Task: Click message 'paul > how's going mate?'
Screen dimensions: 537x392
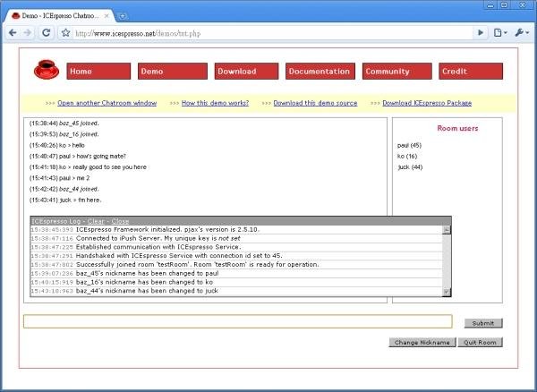Action: [x=78, y=156]
